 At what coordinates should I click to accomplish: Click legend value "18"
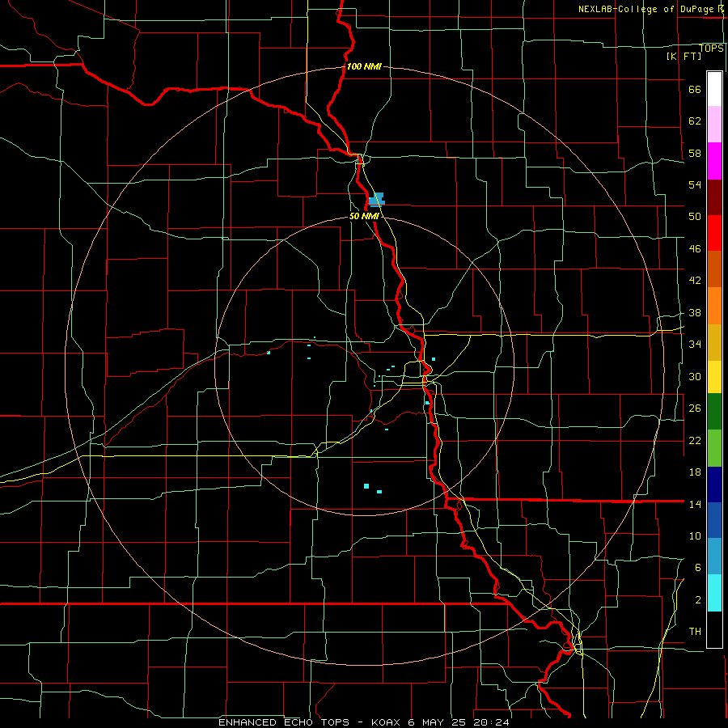coord(695,472)
